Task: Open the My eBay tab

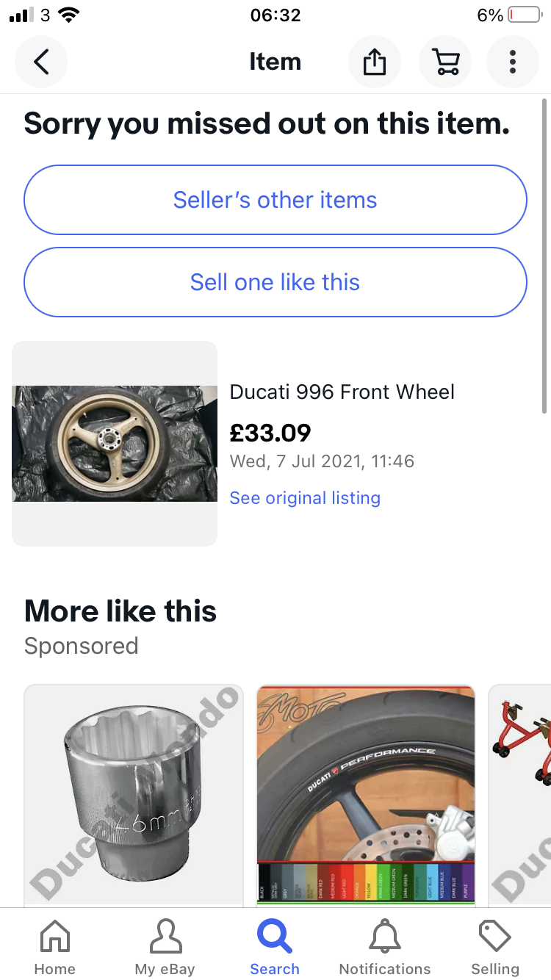Action: point(165,948)
